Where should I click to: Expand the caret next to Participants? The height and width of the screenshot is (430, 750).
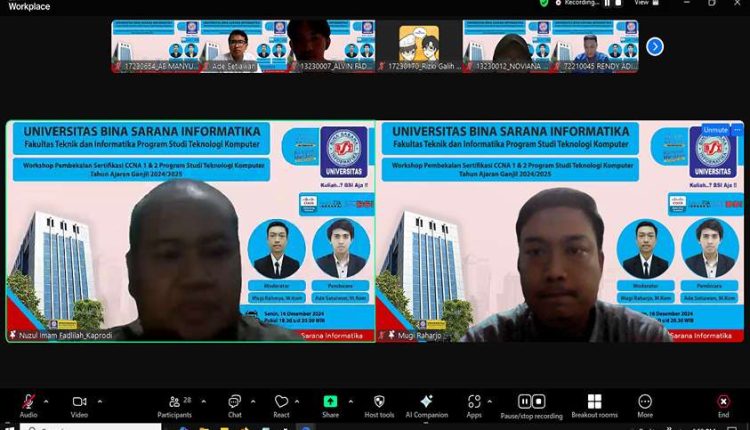pyautogui.click(x=204, y=401)
